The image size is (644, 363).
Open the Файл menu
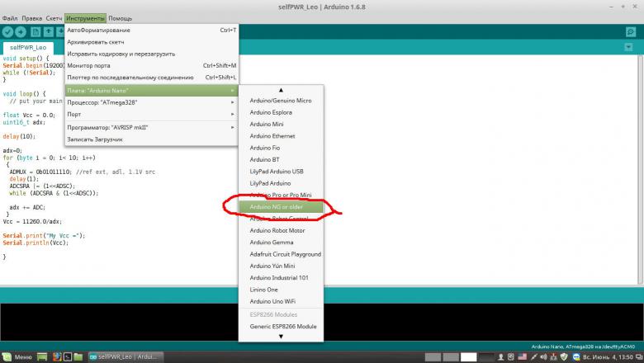(x=10, y=18)
